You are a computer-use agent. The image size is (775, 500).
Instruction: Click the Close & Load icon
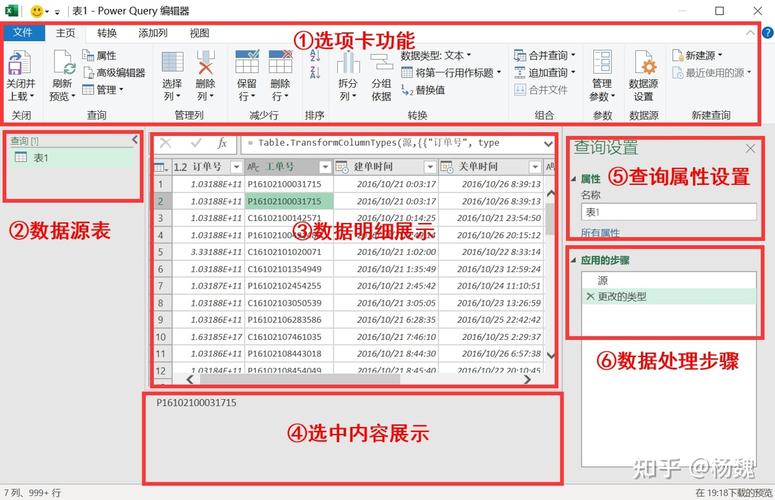pos(19,63)
